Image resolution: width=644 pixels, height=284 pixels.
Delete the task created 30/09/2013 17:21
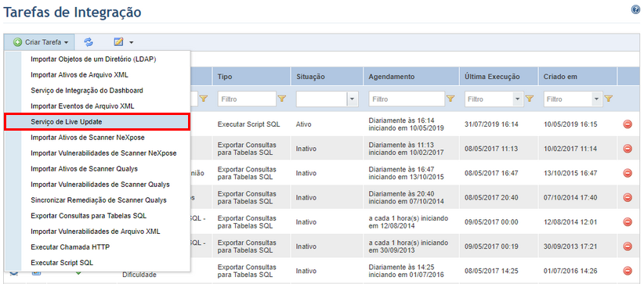(628, 246)
